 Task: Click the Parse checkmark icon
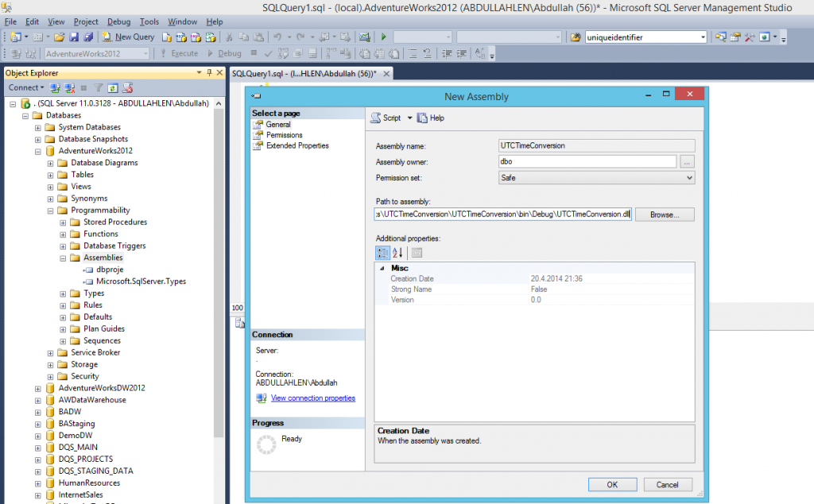click(269, 53)
